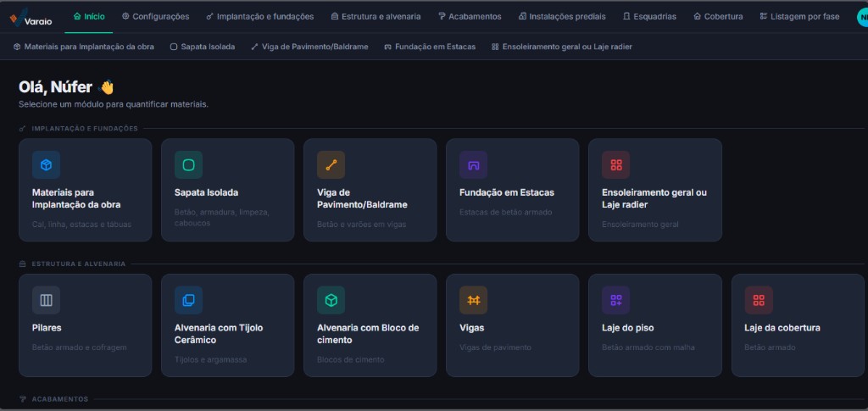
Task: Open the Configurações menu
Action: click(x=156, y=17)
